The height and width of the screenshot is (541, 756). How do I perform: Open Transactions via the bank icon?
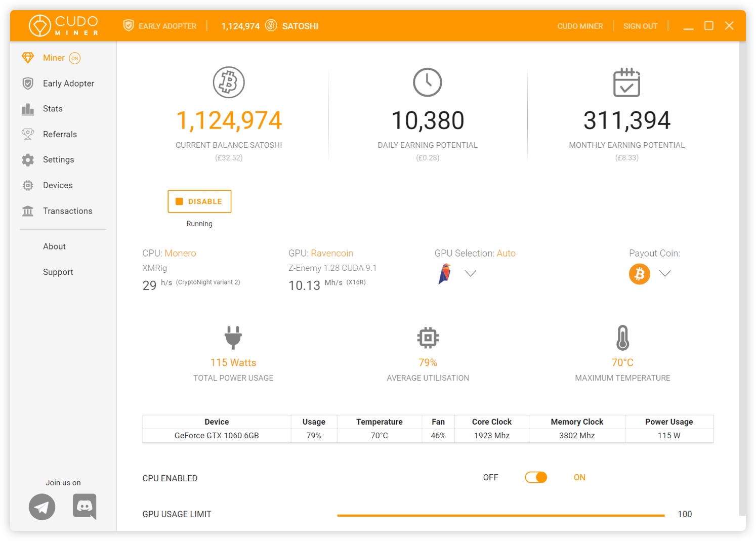click(28, 211)
